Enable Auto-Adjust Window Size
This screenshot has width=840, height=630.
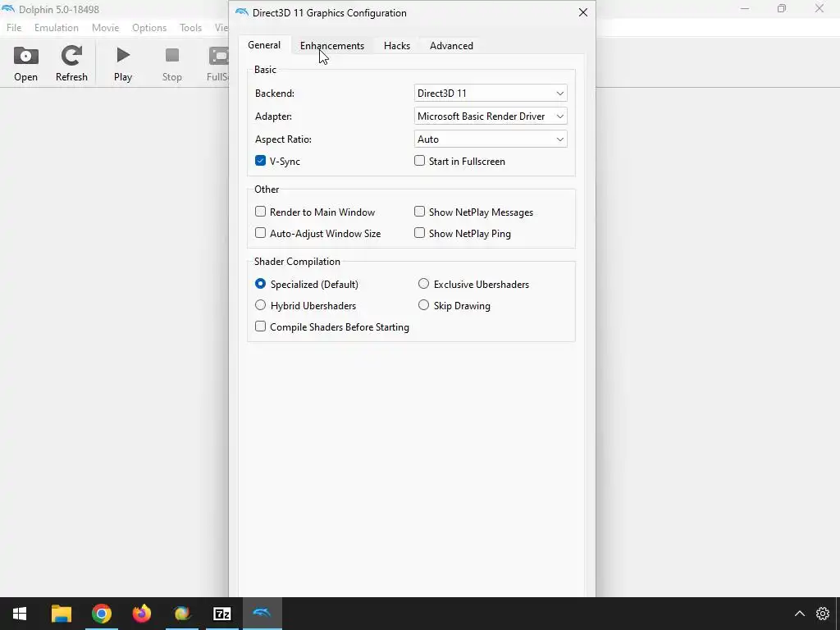click(x=260, y=233)
